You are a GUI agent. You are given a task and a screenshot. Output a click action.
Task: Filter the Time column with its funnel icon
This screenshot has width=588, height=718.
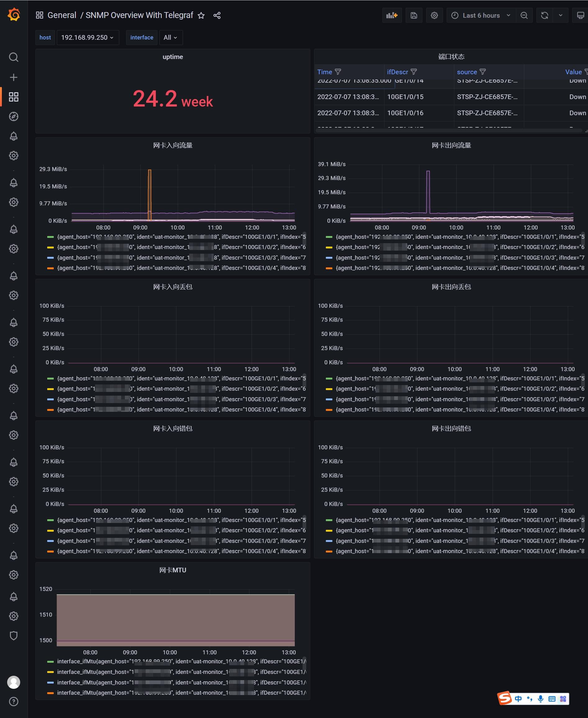coord(338,72)
